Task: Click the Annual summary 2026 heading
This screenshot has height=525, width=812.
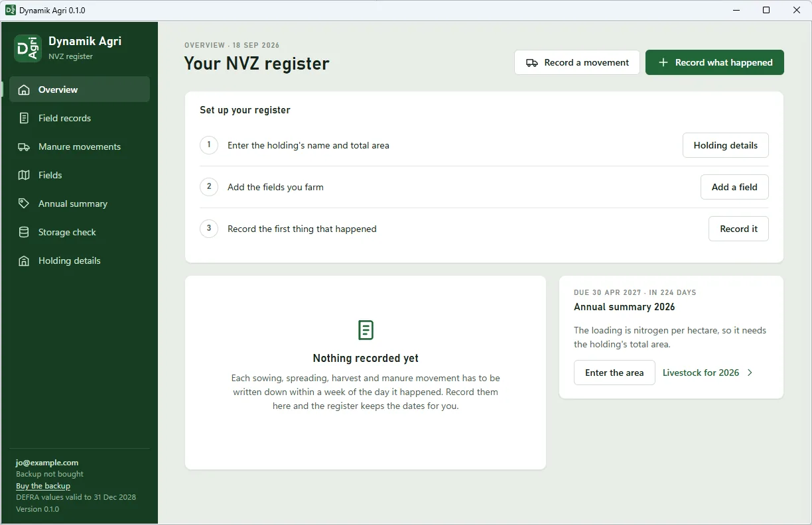Action: tap(624, 307)
